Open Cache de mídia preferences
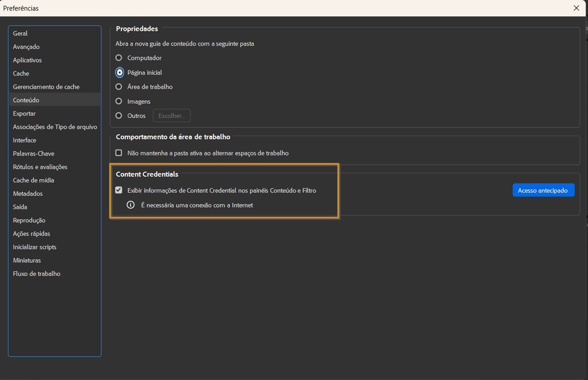 54,180
